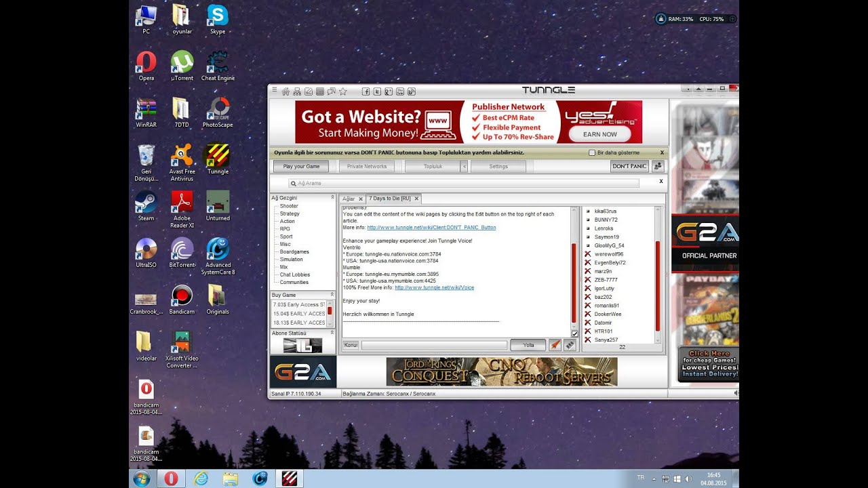The width and height of the screenshot is (868, 488).
Task: Toggle the autoscroll checkbox below chat scrollbar
Action: pos(575,333)
